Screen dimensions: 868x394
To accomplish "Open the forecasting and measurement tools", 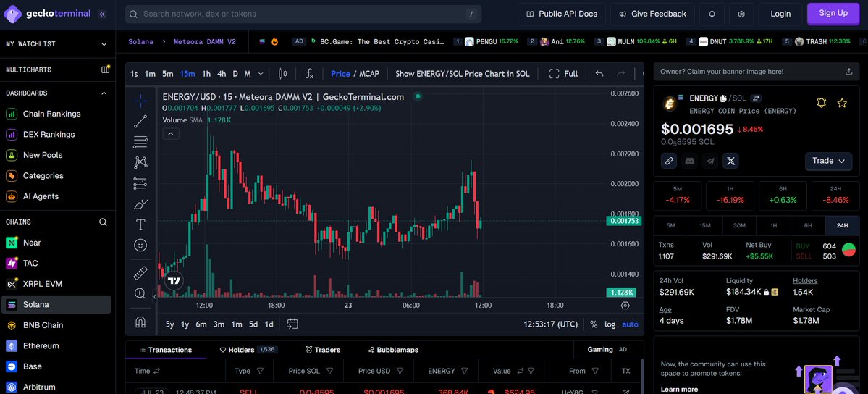I will click(140, 183).
